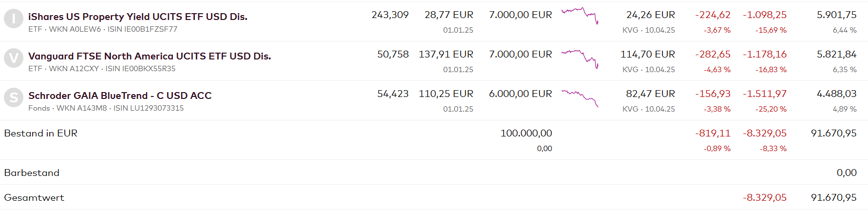868x211 pixels.
Task: Click the Vanguard purchase price 137,91 EUR
Action: 446,55
